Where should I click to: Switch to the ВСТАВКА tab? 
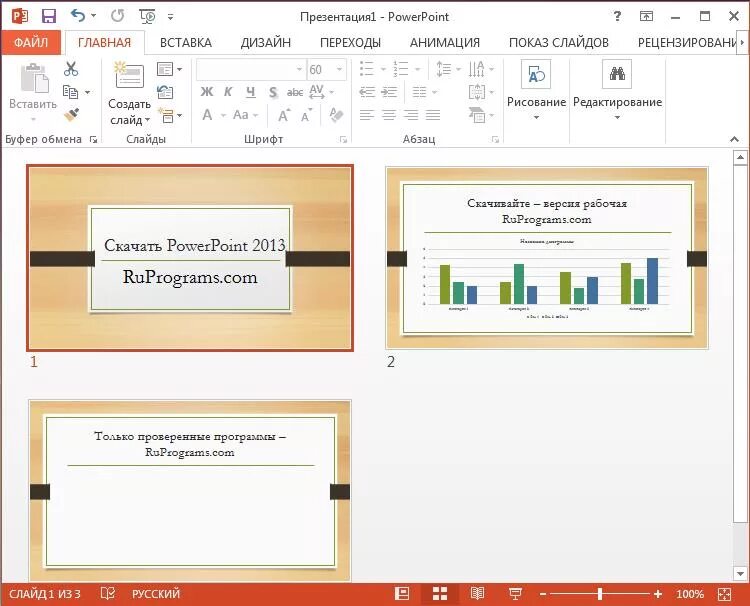[x=186, y=43]
